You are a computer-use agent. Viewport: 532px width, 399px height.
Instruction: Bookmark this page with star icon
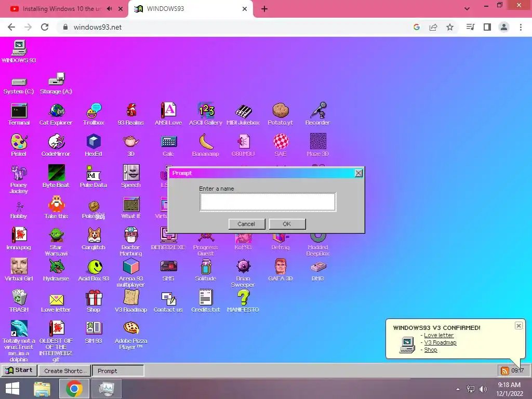pyautogui.click(x=450, y=27)
